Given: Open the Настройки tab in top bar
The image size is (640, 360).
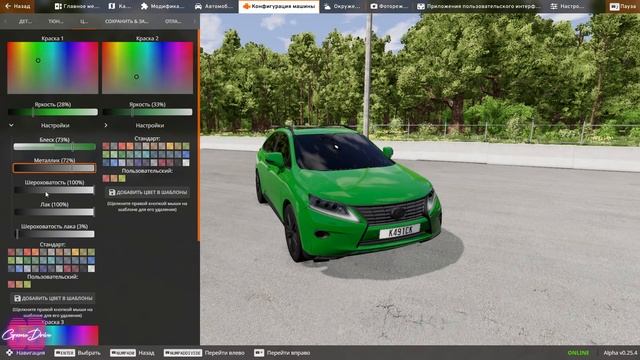Looking at the screenshot, I should (x=567, y=6).
